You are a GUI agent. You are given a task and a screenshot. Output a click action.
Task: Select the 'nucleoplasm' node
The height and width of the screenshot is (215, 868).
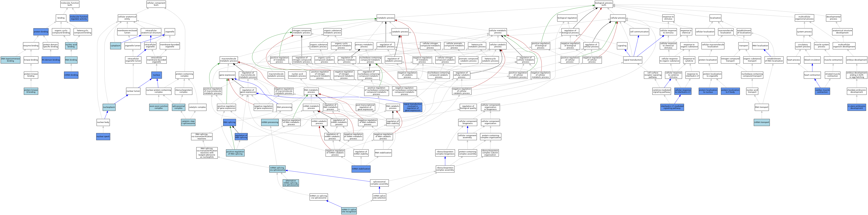point(109,107)
